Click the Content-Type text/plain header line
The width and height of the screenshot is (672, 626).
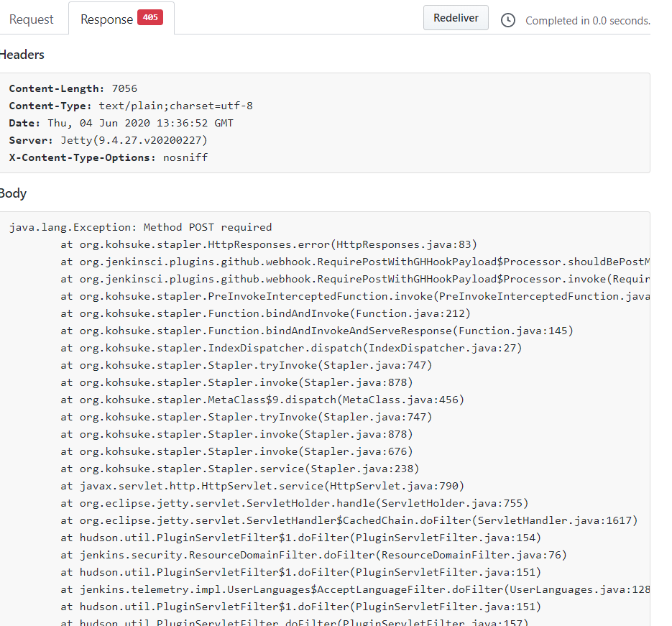click(131, 106)
